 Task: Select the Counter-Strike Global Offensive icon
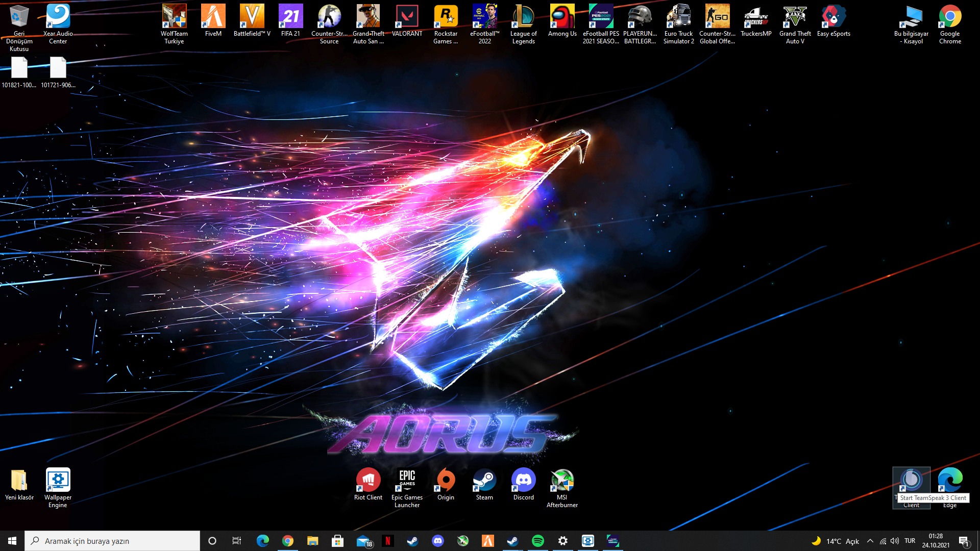click(x=717, y=23)
